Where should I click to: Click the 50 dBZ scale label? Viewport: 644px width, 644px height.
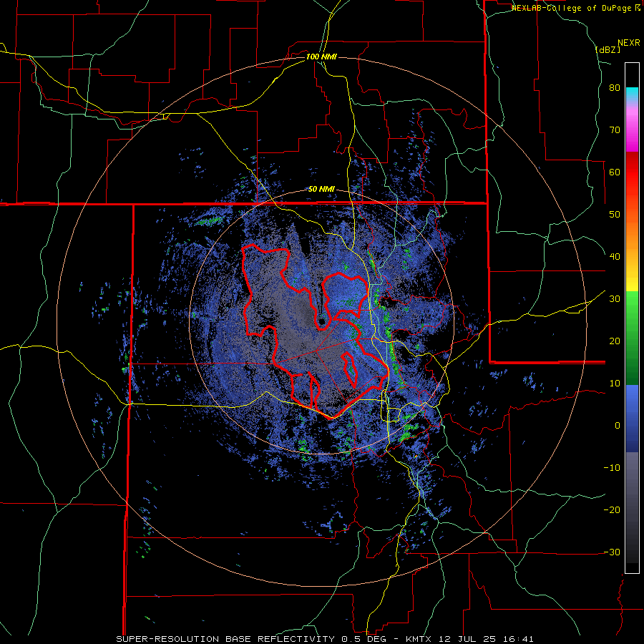615,215
